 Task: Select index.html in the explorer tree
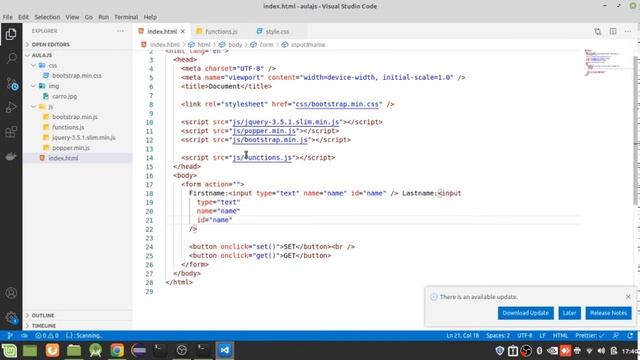(x=63, y=158)
